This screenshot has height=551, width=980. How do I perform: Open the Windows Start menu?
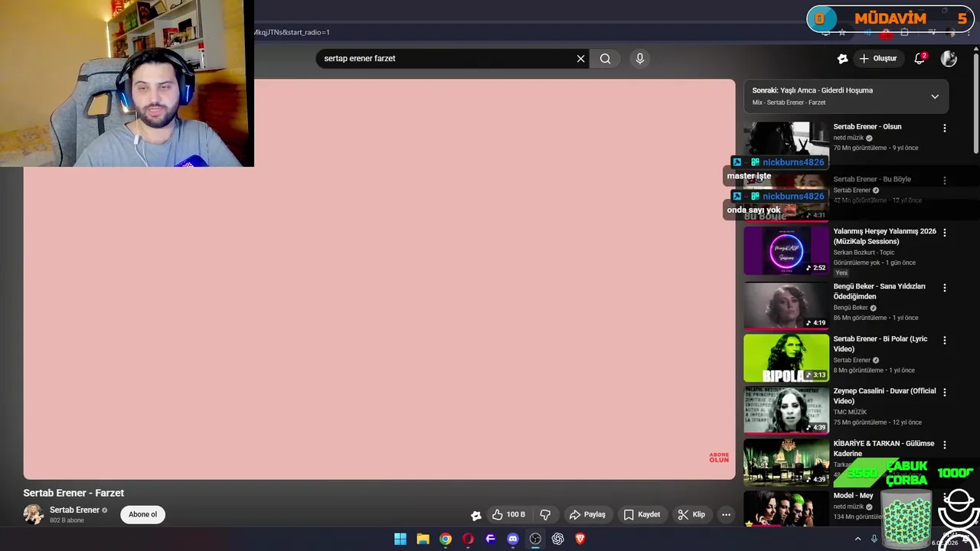pyautogui.click(x=400, y=539)
